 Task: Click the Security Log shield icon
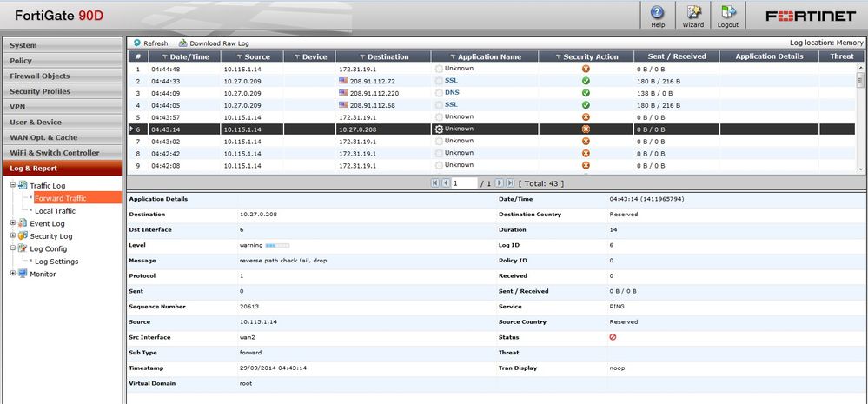coord(23,235)
